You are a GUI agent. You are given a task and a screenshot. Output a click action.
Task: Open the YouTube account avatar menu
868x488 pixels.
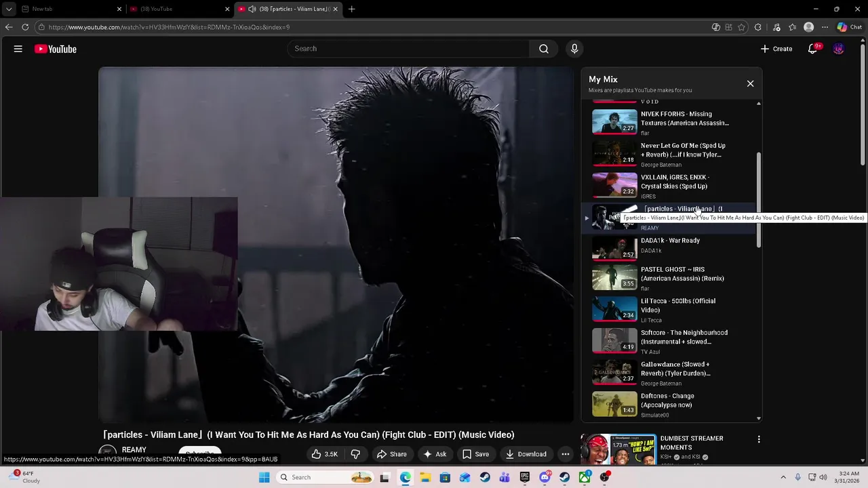839,49
